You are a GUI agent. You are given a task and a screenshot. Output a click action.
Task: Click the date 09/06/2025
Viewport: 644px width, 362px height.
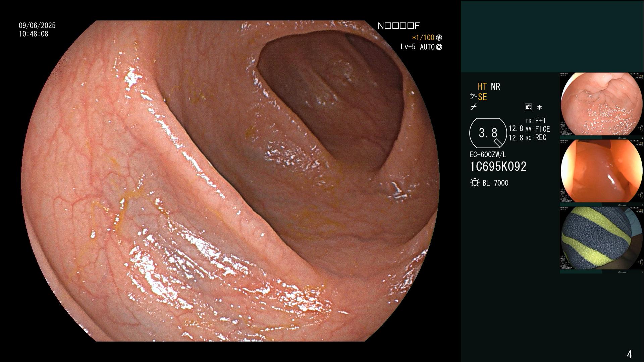37,25
